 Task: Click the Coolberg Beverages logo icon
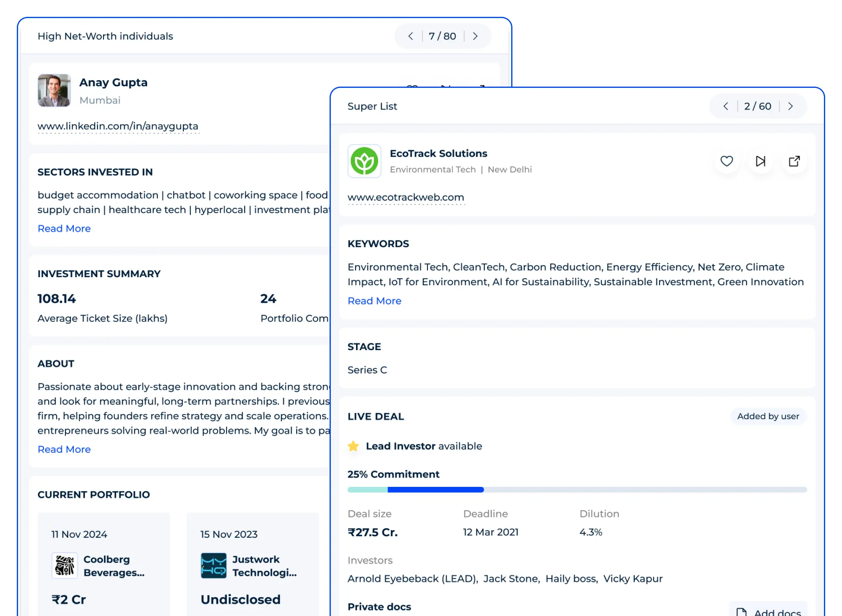[65, 565]
